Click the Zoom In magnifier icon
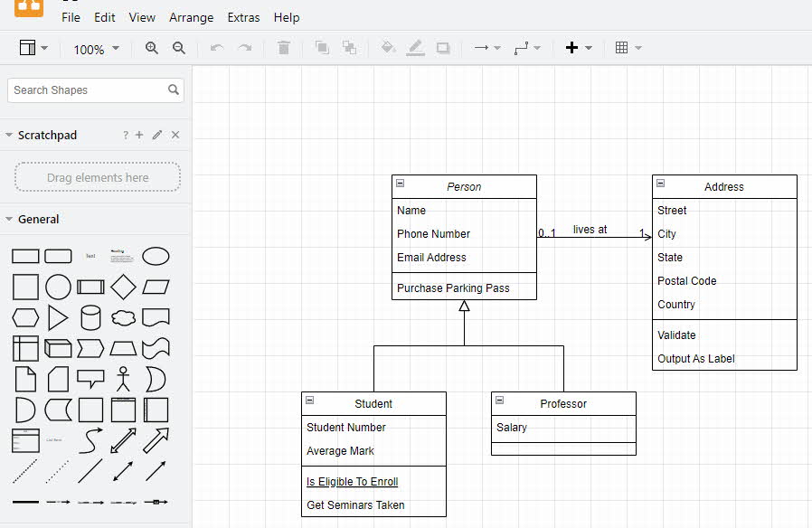Image resolution: width=812 pixels, height=528 pixels. [152, 49]
